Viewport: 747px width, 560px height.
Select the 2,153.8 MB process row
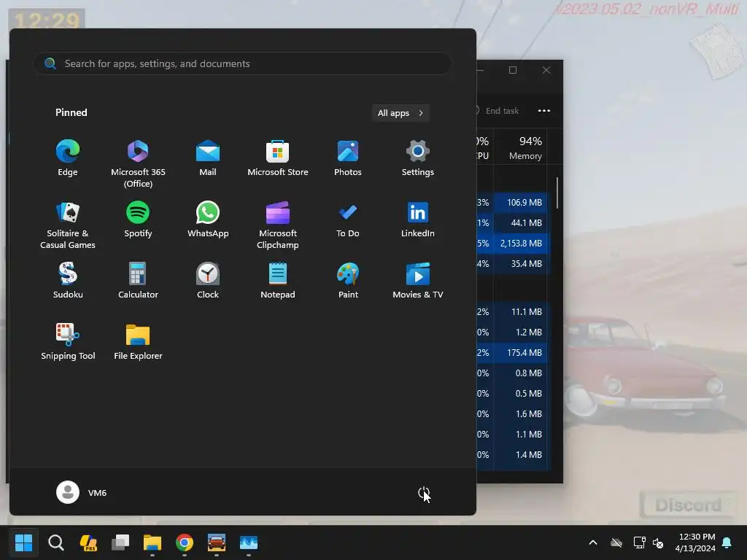click(x=514, y=243)
